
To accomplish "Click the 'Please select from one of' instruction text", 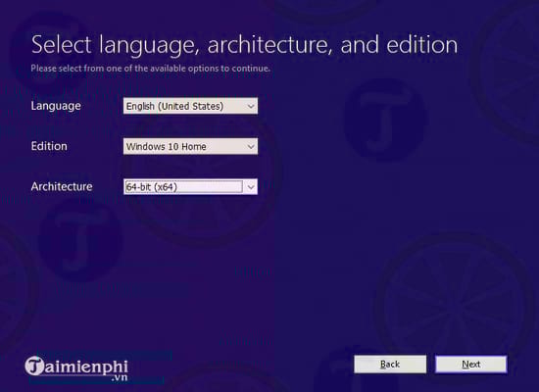I will [x=151, y=68].
